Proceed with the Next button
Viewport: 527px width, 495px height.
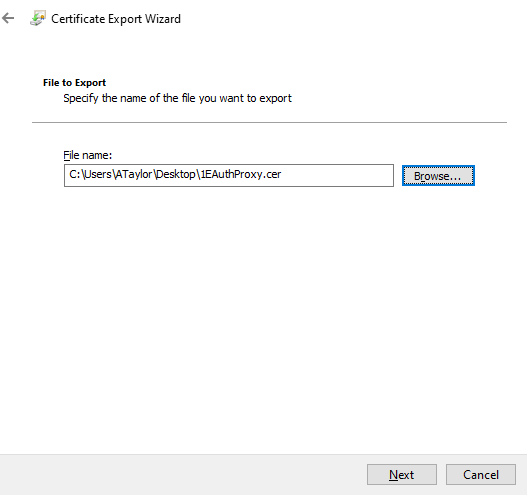pos(402,475)
